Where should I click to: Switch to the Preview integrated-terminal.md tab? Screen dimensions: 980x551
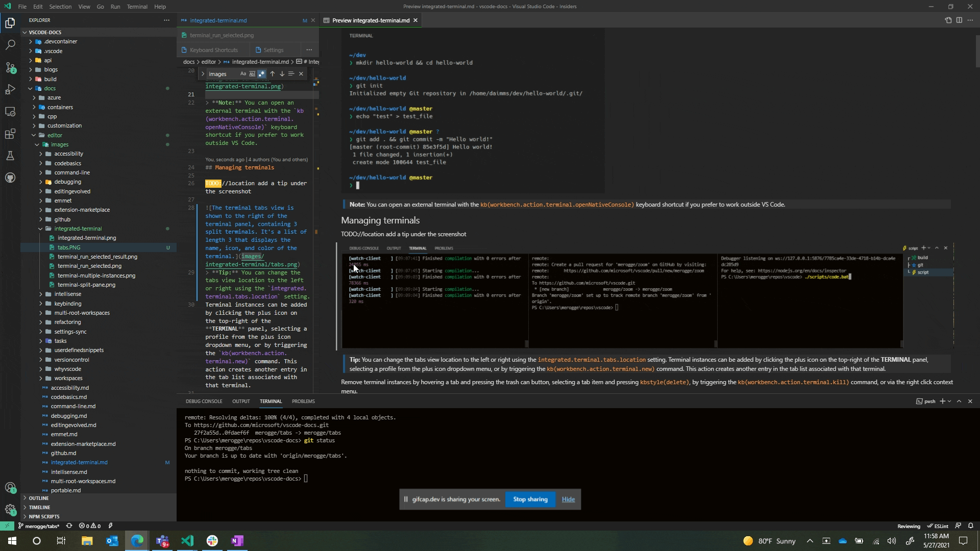click(x=370, y=20)
